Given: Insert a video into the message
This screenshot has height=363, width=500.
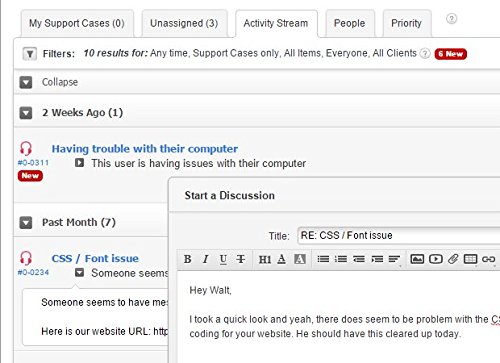Looking at the screenshot, I should 436,259.
